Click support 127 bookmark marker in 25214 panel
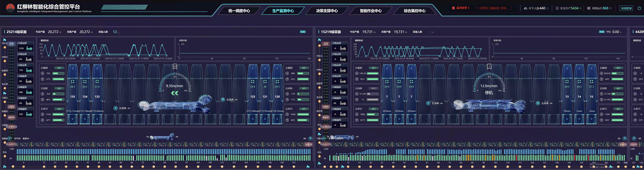 [175, 66]
